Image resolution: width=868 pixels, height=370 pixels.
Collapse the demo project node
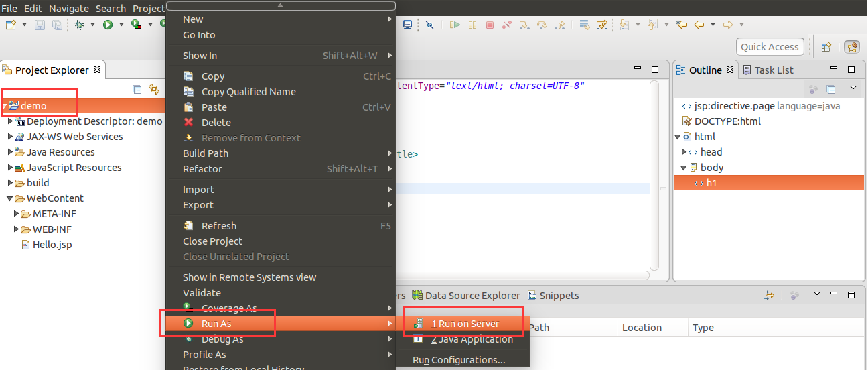(4, 106)
